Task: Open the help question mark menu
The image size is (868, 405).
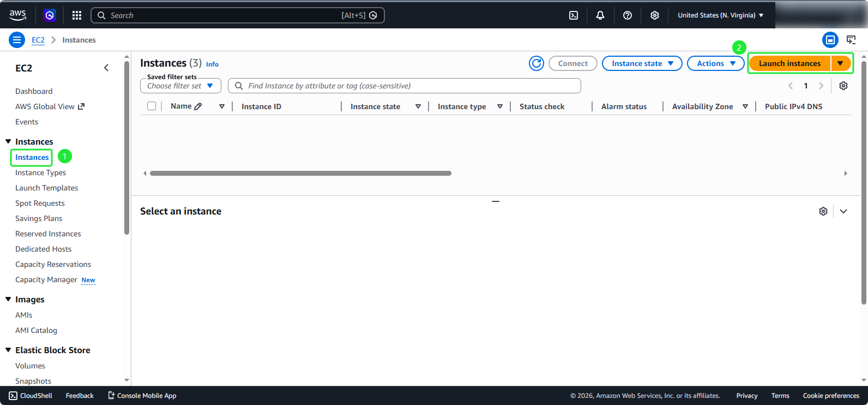Action: tap(628, 15)
